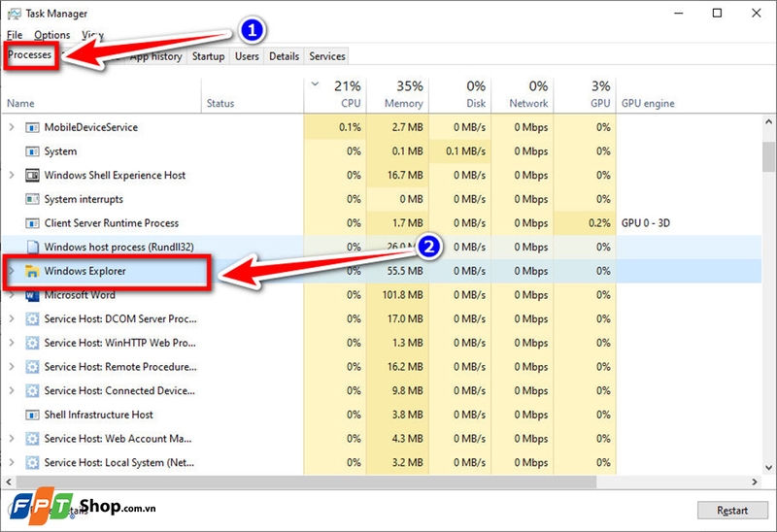The height and width of the screenshot is (532, 777).
Task: Click the horizontal scrollbar left arrow
Action: [x=9, y=482]
